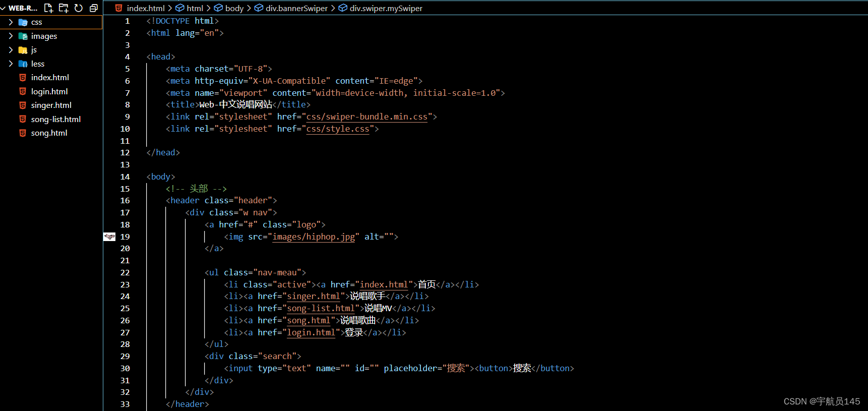This screenshot has width=868, height=411.
Task: Click the <head> tag on line 4
Action: [x=161, y=57]
